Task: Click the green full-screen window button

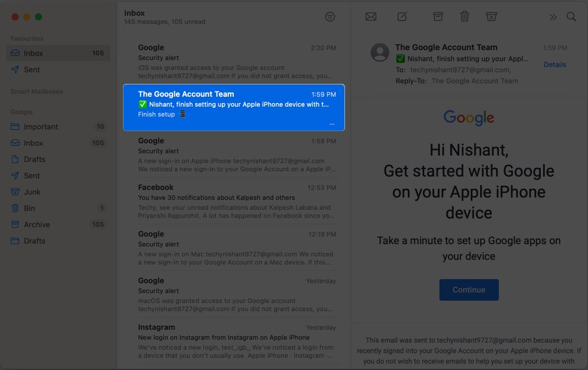Action: tap(38, 17)
